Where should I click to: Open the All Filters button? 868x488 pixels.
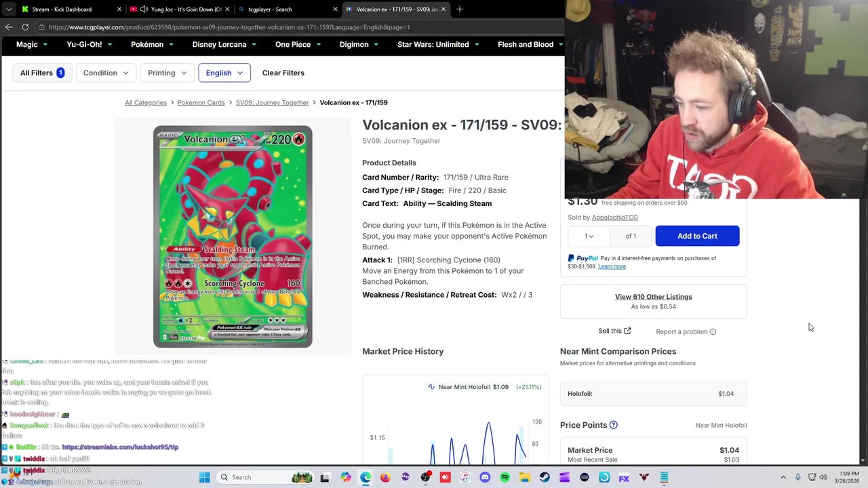(42, 73)
